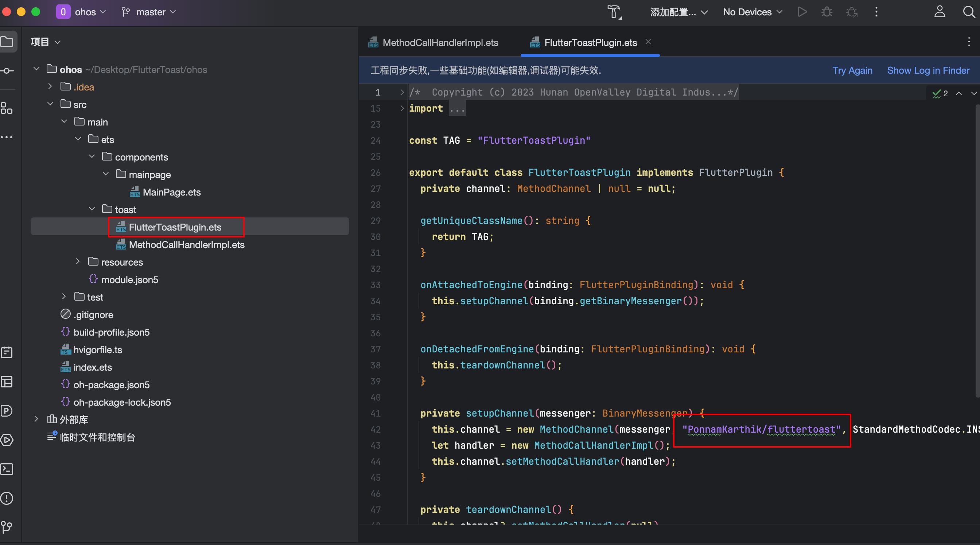Expand the resources folder
The image size is (980, 545).
[78, 262]
